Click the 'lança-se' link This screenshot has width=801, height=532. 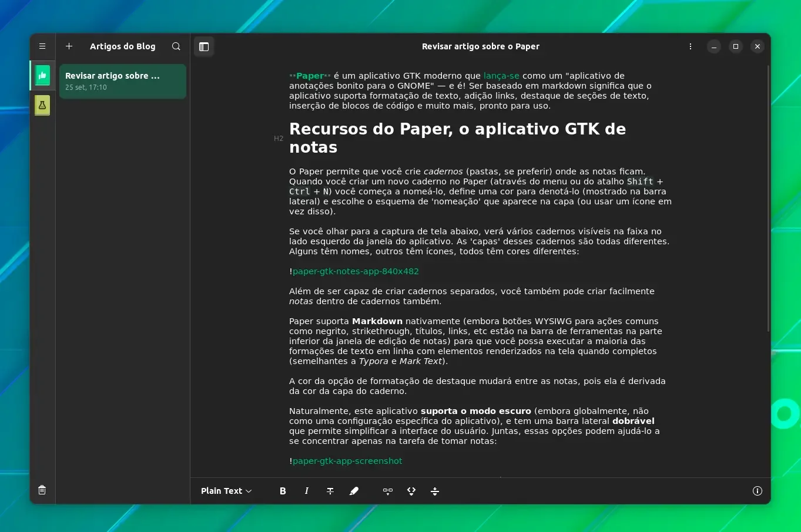point(501,76)
